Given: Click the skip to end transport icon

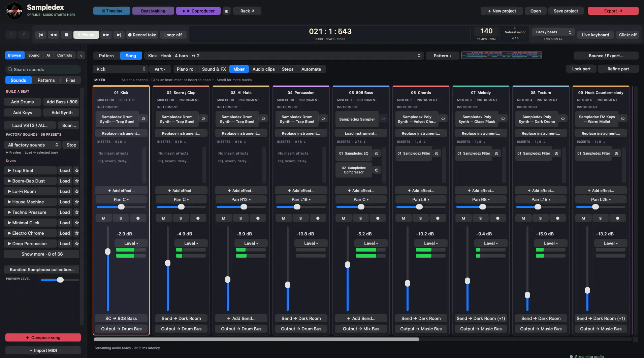Looking at the screenshot, I should (119, 35).
